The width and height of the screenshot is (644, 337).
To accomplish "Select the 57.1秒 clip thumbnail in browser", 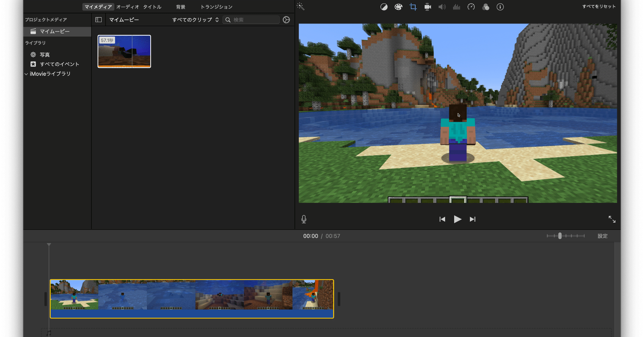I will (124, 51).
